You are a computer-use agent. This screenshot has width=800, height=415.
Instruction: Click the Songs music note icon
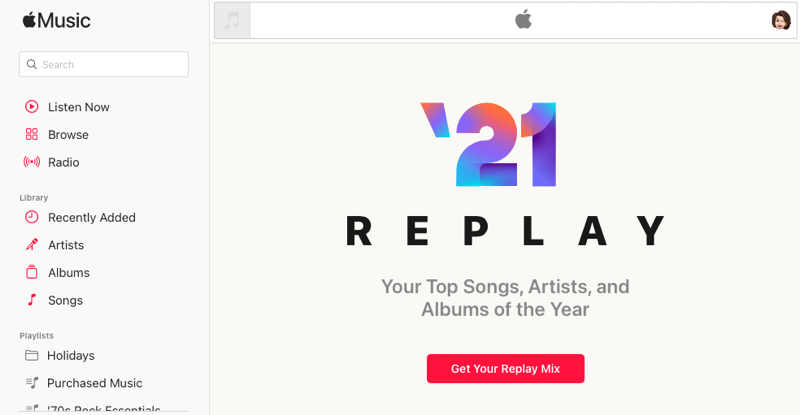pos(32,300)
